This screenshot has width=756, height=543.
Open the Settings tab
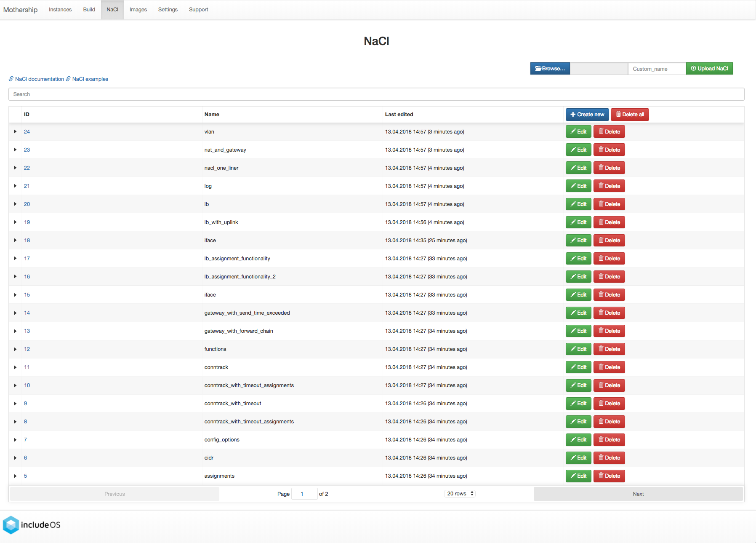[168, 9]
